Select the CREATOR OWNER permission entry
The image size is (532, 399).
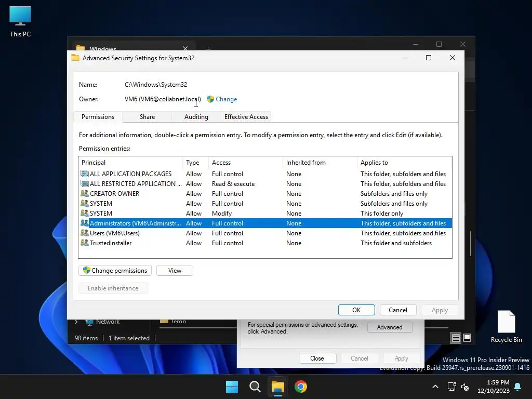tap(265, 193)
